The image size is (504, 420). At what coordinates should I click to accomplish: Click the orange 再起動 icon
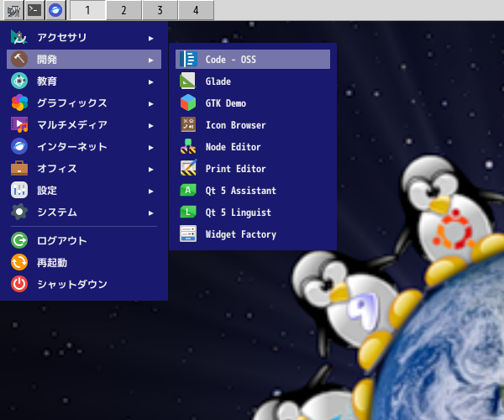point(19,262)
